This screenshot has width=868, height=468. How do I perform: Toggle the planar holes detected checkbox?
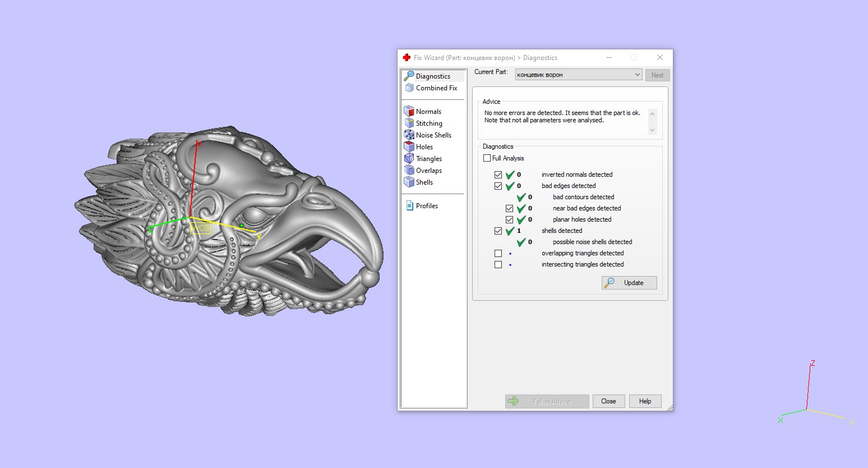click(509, 219)
